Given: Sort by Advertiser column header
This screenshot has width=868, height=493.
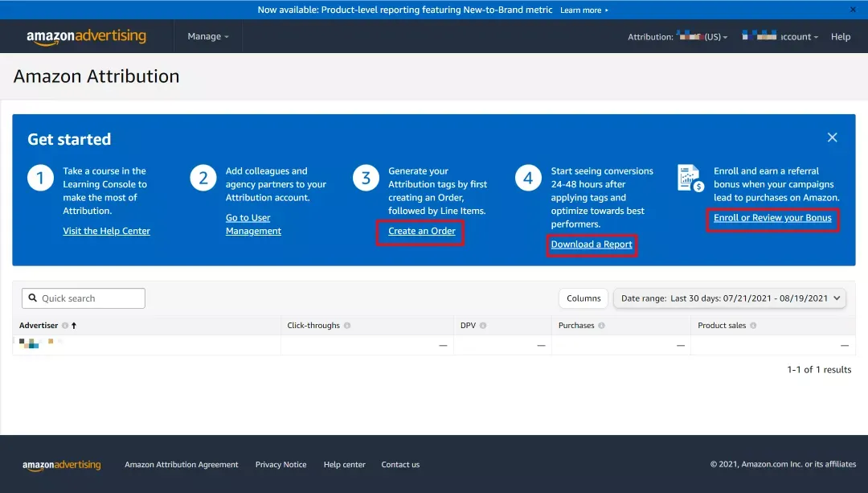Looking at the screenshot, I should click(x=39, y=325).
